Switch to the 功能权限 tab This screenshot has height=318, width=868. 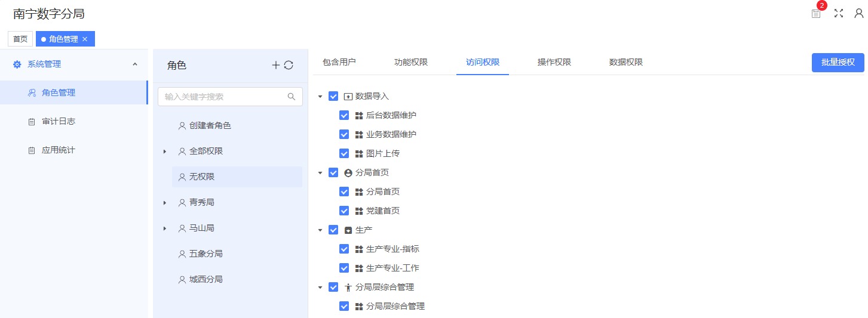click(x=411, y=62)
